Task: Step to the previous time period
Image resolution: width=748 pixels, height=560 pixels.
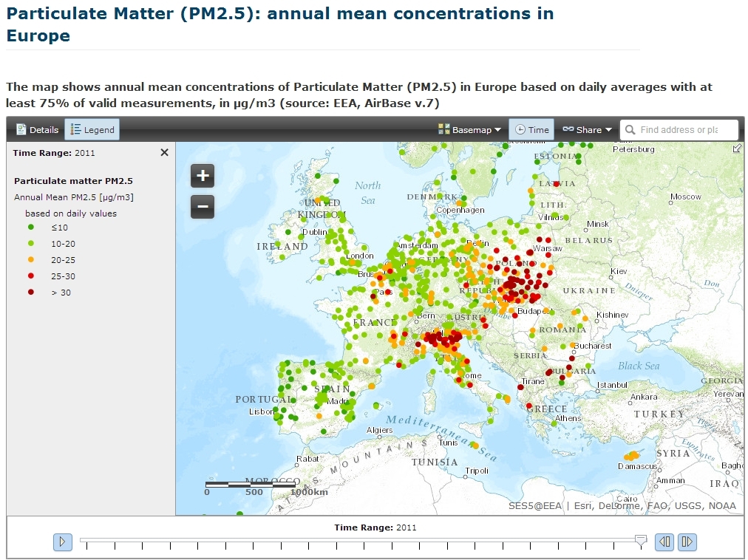Action: click(x=664, y=542)
